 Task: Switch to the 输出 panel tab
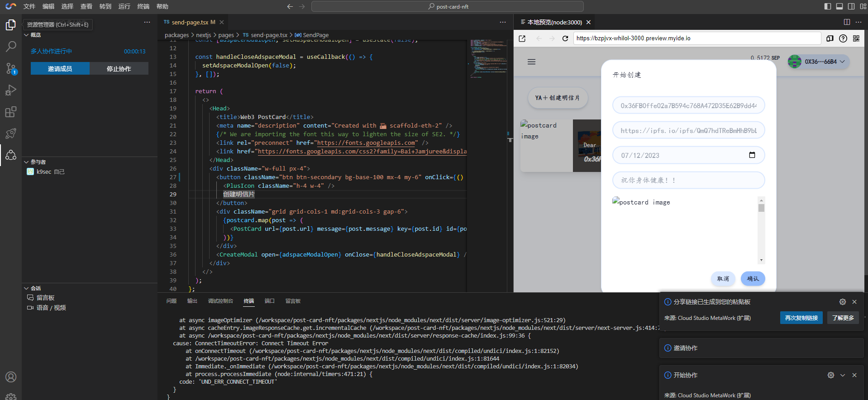[x=192, y=301]
